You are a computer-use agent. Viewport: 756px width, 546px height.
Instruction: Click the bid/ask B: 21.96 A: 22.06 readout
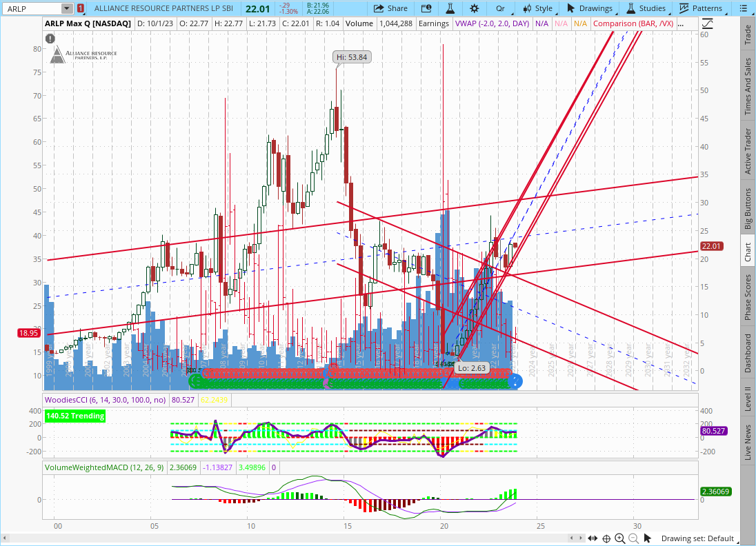click(x=318, y=8)
